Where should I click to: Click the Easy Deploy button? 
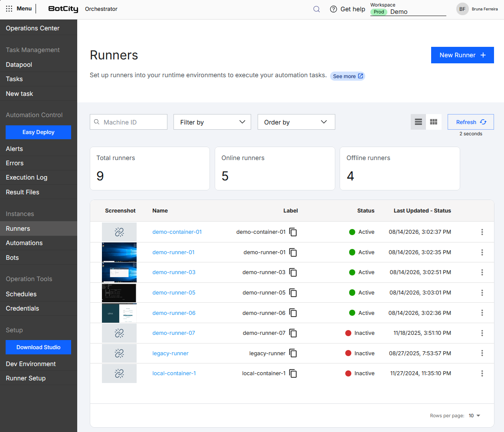[38, 132]
